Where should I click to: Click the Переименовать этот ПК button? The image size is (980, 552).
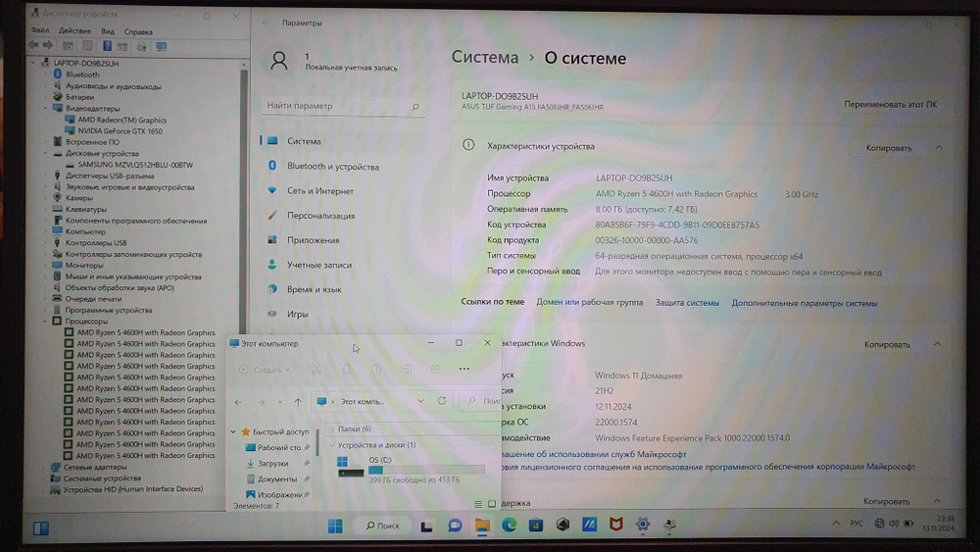[x=890, y=104]
